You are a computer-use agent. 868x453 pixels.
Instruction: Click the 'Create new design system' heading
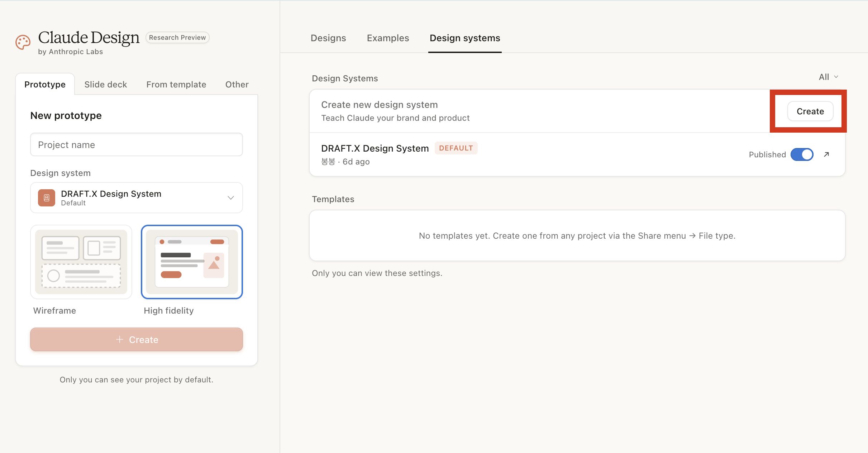coord(380,105)
